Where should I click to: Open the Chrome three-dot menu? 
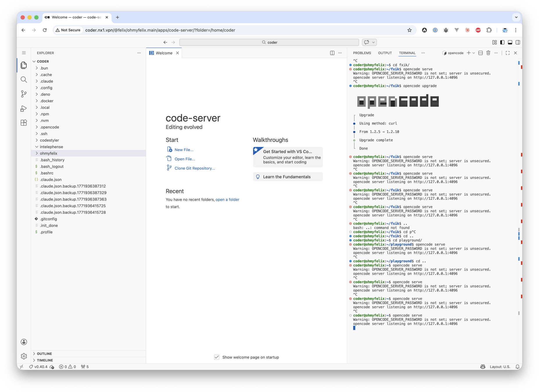(516, 30)
